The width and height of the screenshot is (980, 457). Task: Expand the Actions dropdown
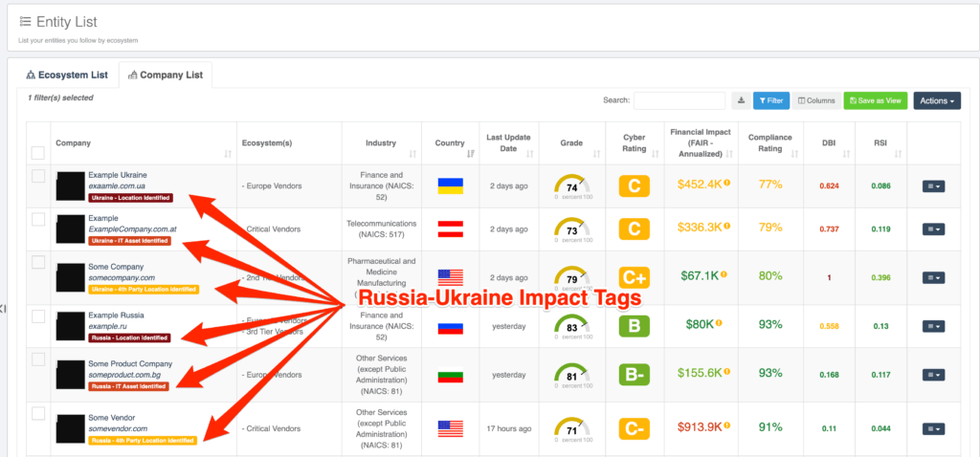(x=937, y=100)
